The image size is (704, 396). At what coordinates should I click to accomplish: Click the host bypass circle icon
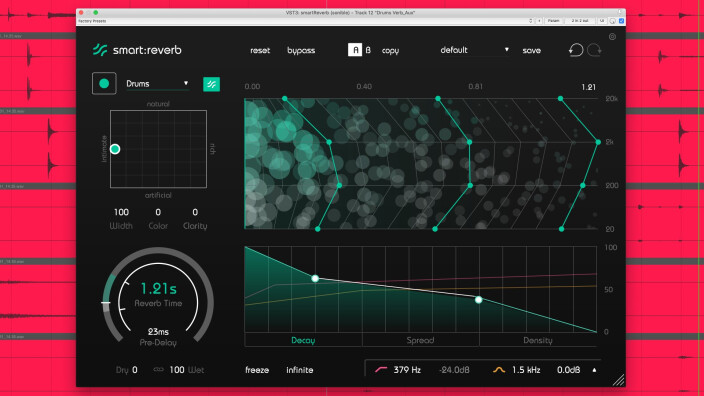pyautogui.click(x=612, y=21)
